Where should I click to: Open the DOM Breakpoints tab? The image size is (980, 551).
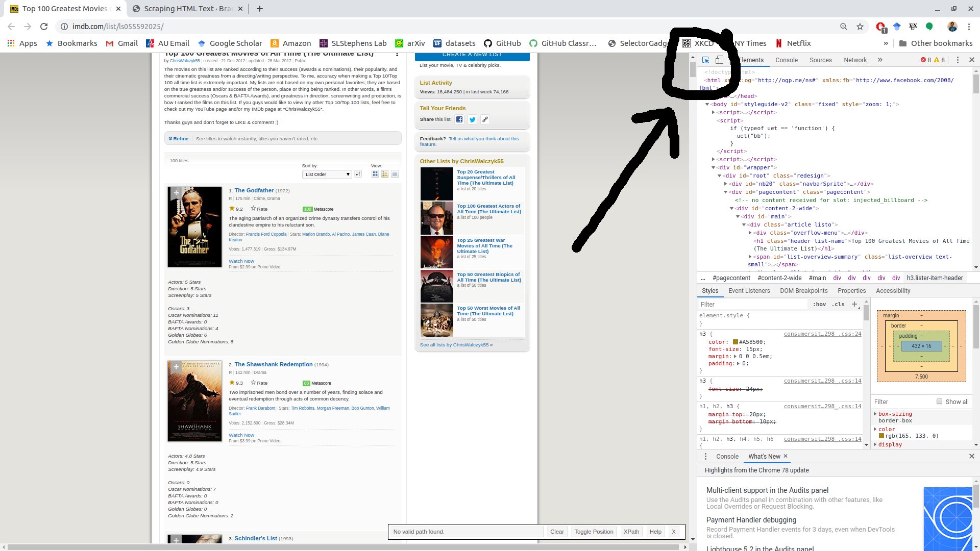pos(803,290)
